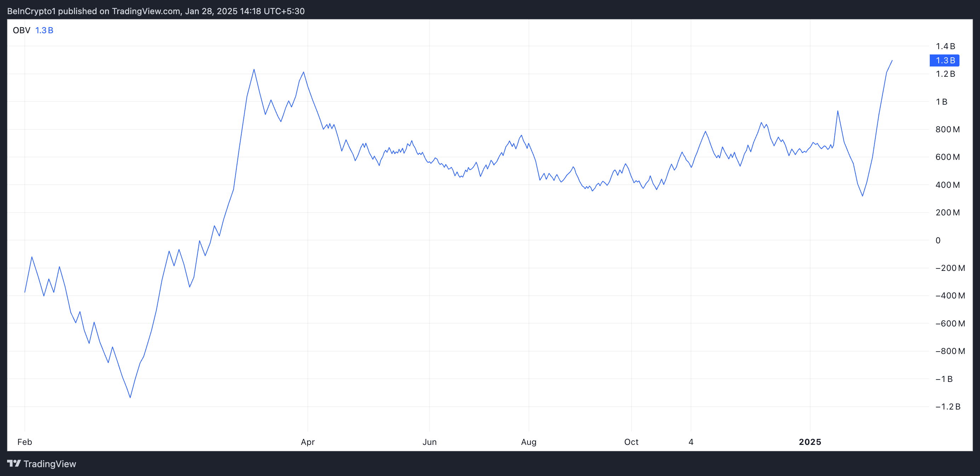Viewport: 980px width, 476px height.
Task: Click the 1.4 B axis label
Action: click(x=945, y=46)
